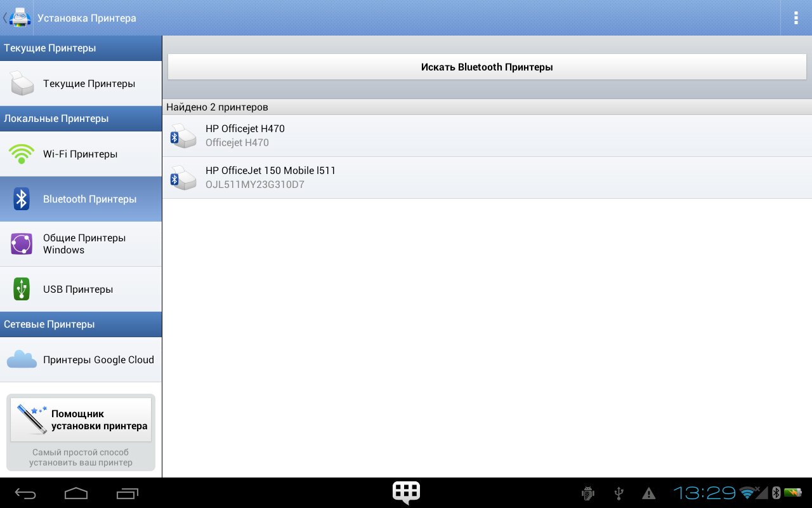Tap Android home navigation button
Viewport: 812px width, 508px height.
[x=76, y=493]
